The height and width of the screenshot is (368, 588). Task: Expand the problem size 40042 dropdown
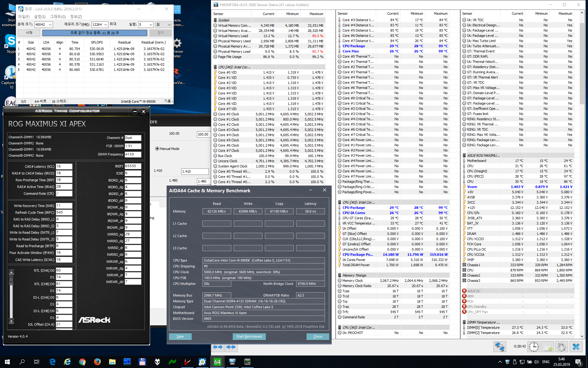click(50, 25)
